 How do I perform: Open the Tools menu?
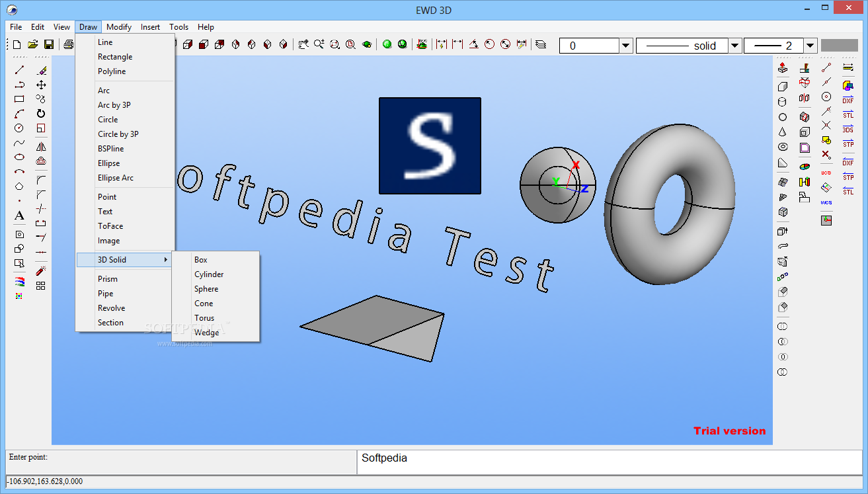point(178,27)
